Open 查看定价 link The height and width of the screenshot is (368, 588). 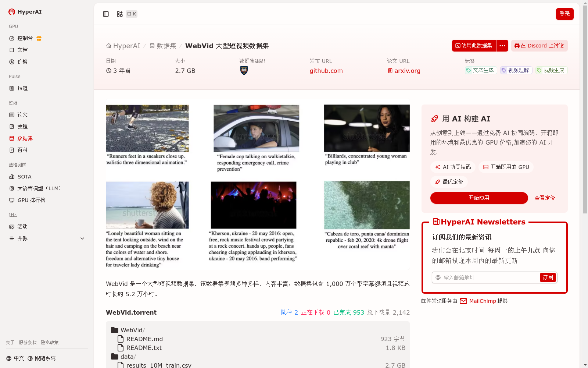(x=545, y=198)
